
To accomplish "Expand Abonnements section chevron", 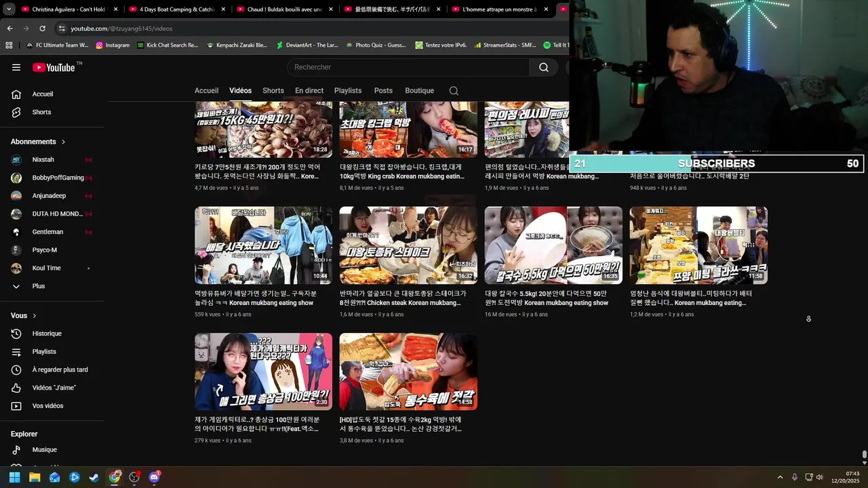I will (x=64, y=142).
